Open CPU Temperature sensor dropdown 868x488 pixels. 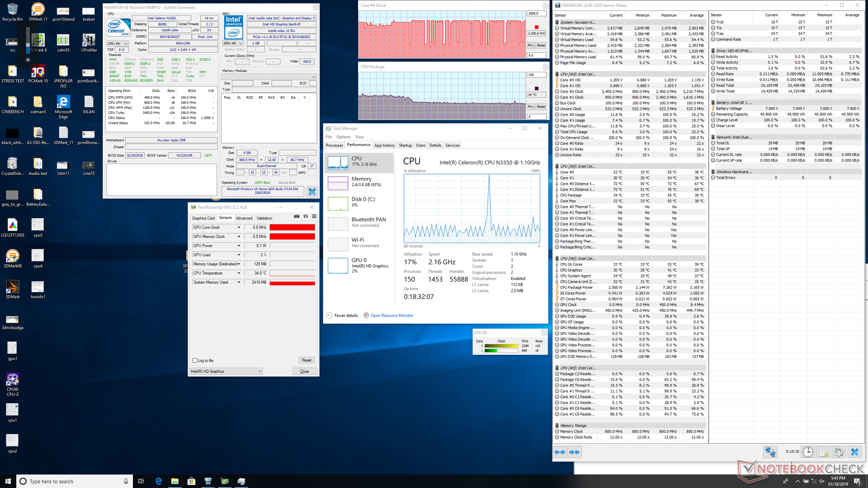coord(239,273)
